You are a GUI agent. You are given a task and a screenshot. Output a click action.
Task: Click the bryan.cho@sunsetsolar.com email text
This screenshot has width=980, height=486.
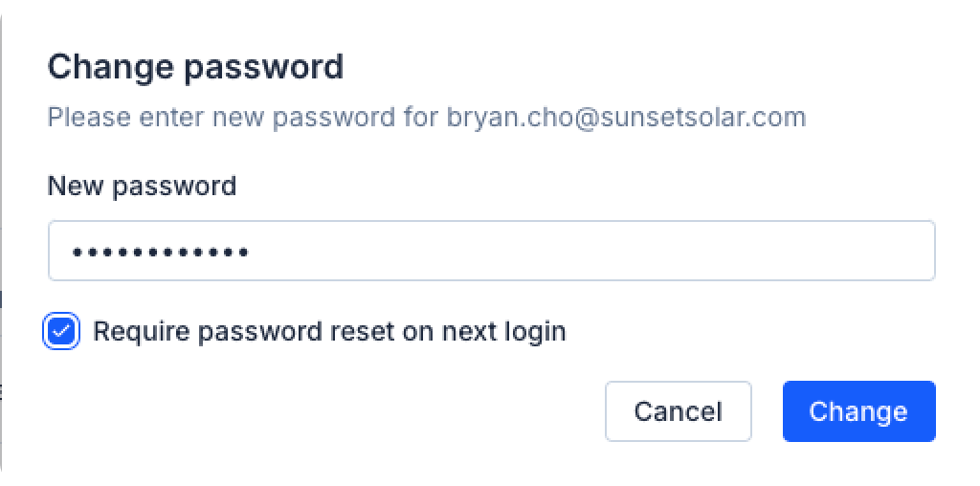coord(626,118)
